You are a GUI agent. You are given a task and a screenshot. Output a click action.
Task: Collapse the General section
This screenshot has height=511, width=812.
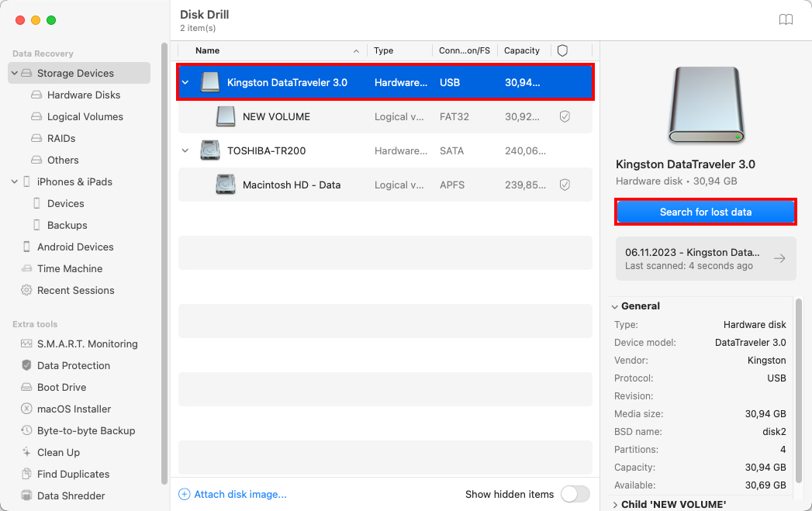click(614, 306)
